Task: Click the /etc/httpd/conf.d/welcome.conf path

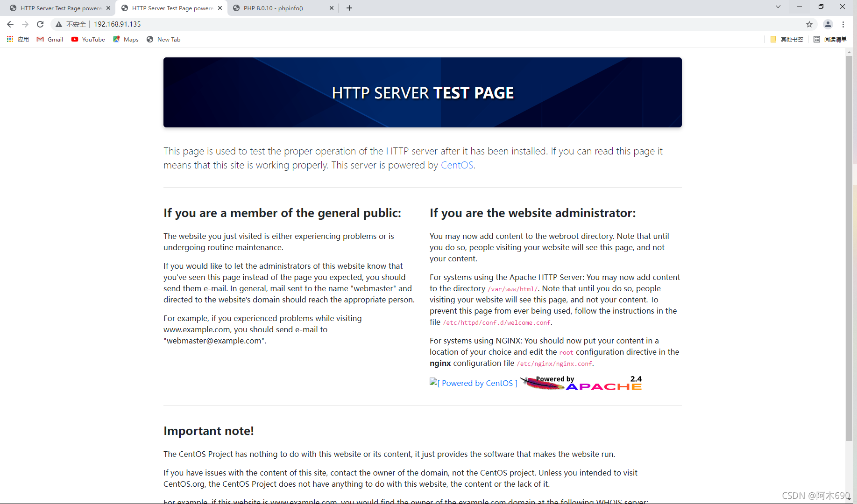Action: point(497,323)
